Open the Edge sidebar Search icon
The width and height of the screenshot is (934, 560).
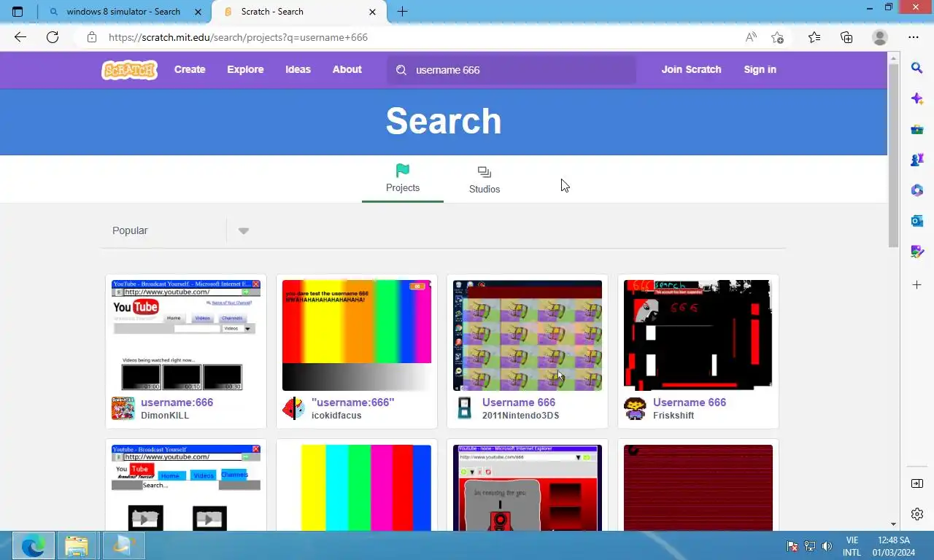coord(917,68)
